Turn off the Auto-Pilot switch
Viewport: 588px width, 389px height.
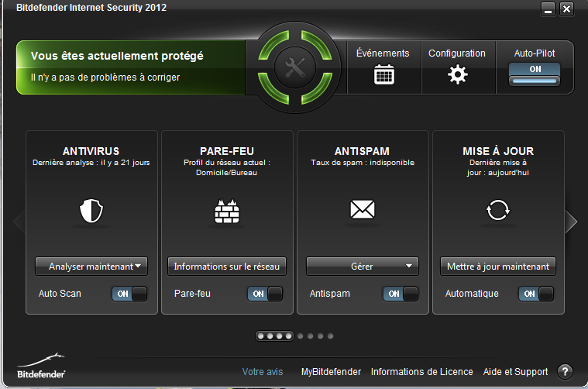(535, 74)
